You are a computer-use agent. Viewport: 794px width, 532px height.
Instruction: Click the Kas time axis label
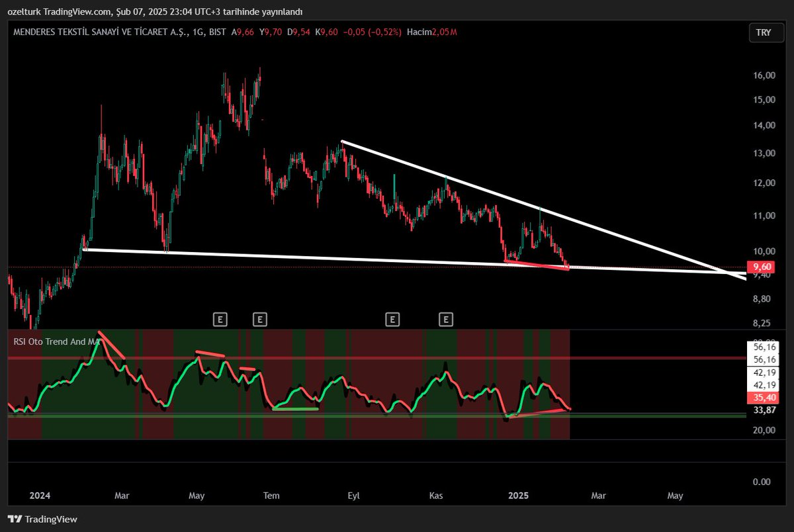click(435, 495)
